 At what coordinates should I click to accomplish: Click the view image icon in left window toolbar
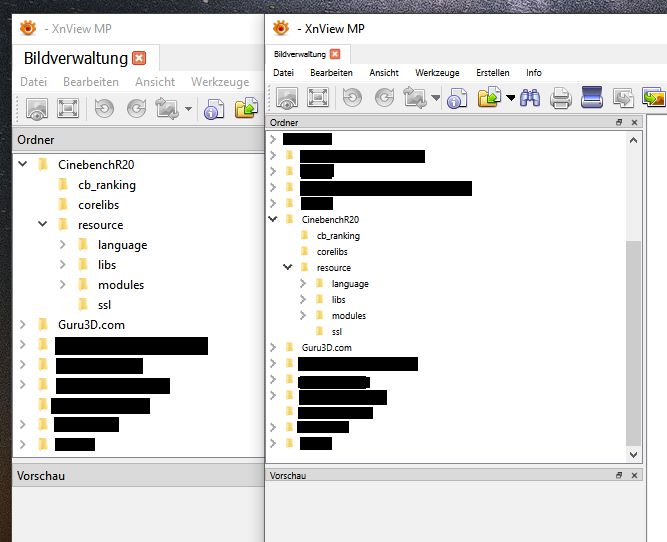pyautogui.click(x=37, y=109)
